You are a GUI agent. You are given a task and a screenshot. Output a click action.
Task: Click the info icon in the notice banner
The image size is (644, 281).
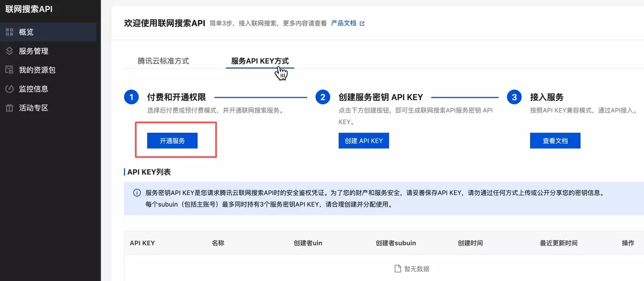(x=137, y=193)
